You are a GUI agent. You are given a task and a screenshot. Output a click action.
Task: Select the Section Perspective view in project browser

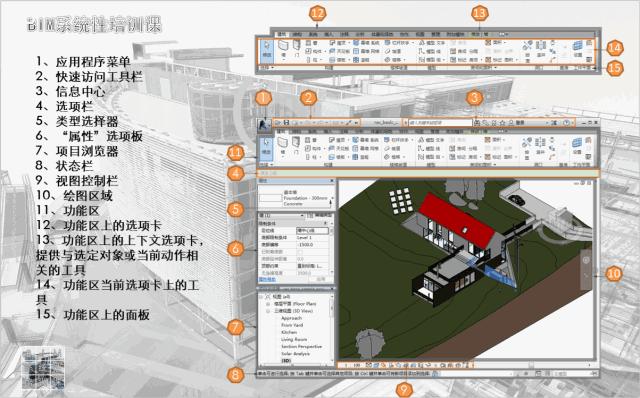coord(302,347)
